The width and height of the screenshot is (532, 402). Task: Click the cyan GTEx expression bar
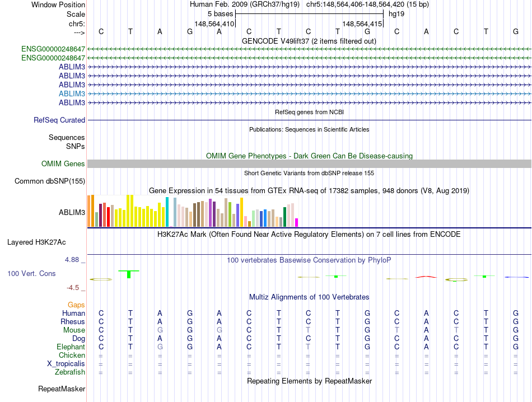167,212
